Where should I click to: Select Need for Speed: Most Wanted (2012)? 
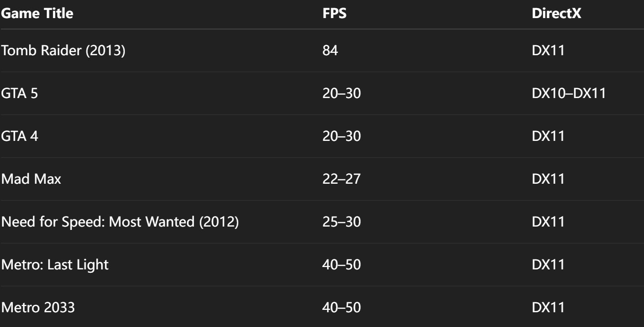120,222
